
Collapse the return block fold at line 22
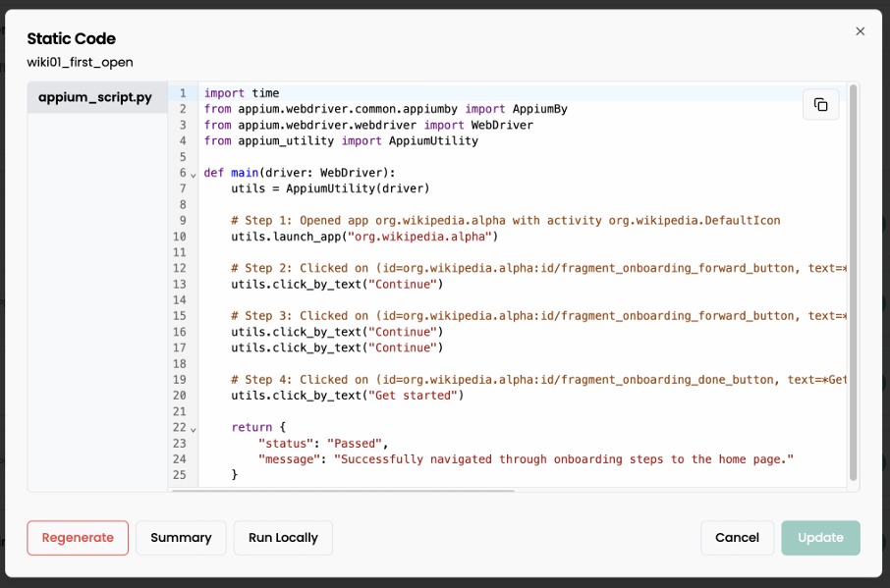point(191,427)
